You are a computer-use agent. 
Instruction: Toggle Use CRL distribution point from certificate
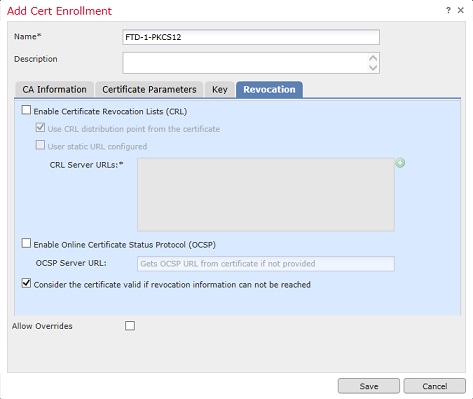pos(40,127)
